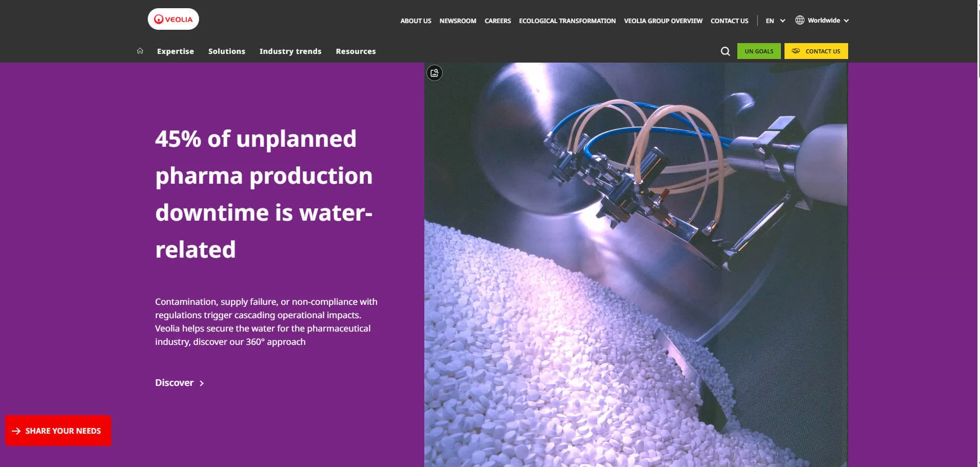Click the chevron next to Discover

point(201,383)
